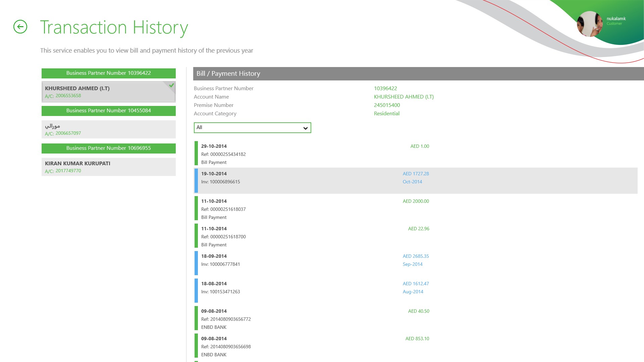The height and width of the screenshot is (362, 644).
Task: Click the Bill / Payment History header bar
Action: (x=418, y=74)
